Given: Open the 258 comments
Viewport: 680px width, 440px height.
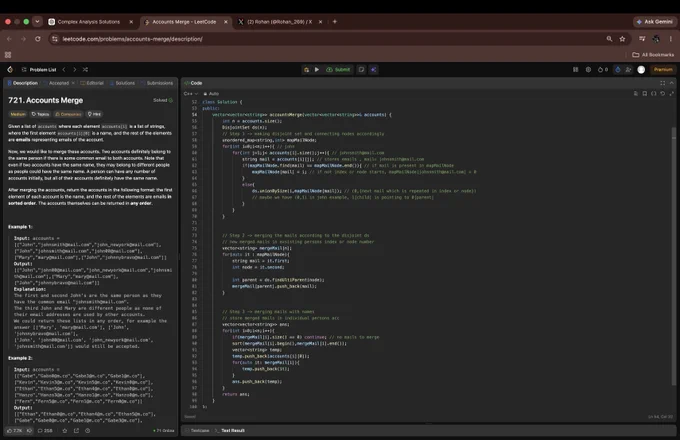Looking at the screenshot, I should coord(45,430).
